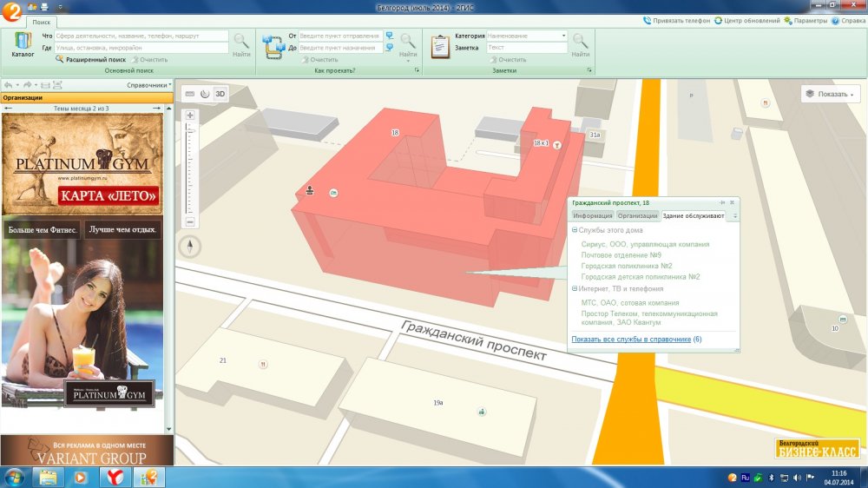Open the Показать layers dropdown
868x488 pixels.
click(830, 94)
